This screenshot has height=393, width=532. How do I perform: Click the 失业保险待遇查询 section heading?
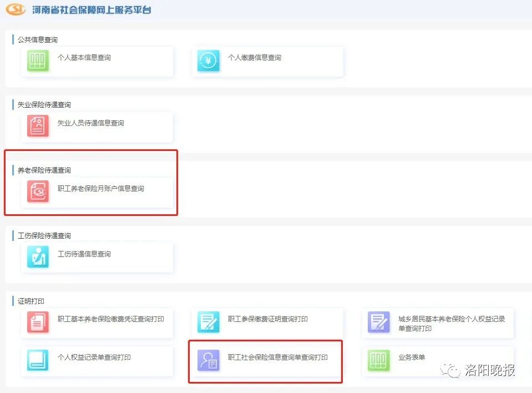44,104
